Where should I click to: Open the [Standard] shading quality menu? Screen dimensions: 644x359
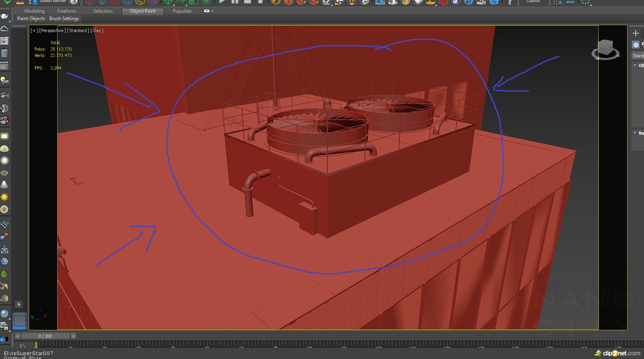pos(78,30)
